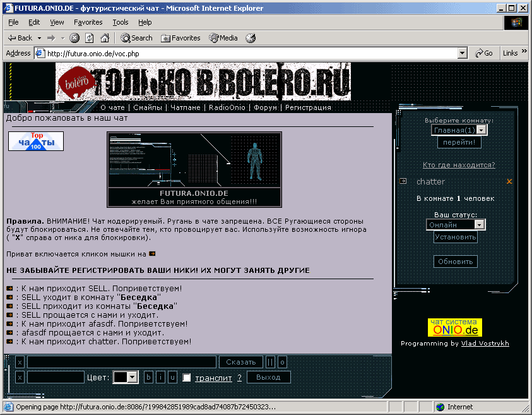Click the Go button beside the address bar
This screenshot has width=532, height=415.
[484, 53]
